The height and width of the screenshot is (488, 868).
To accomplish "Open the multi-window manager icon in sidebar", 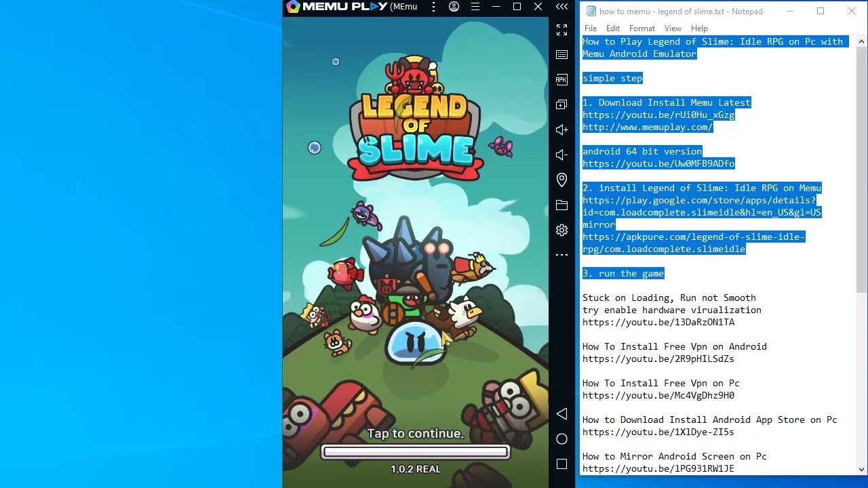I will (x=561, y=104).
